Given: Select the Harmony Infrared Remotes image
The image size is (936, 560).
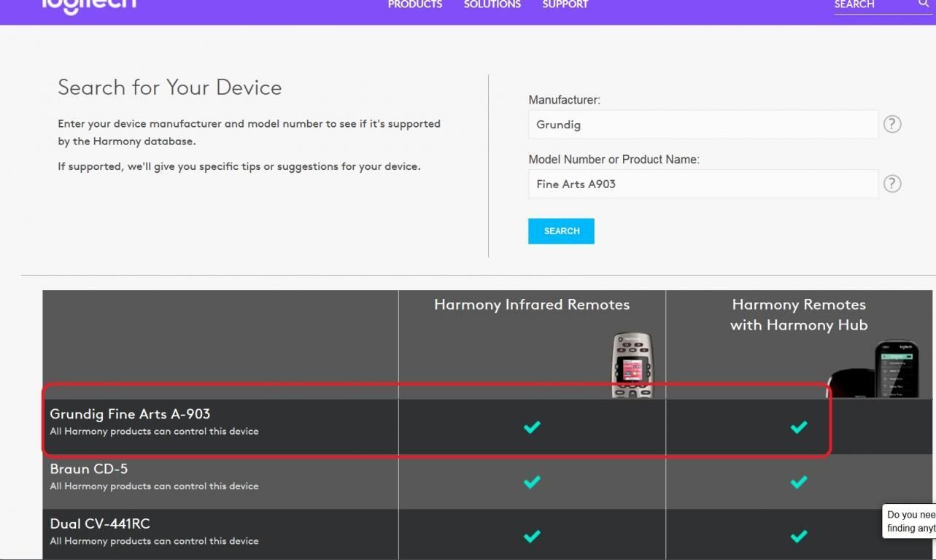Looking at the screenshot, I should coord(632,365).
